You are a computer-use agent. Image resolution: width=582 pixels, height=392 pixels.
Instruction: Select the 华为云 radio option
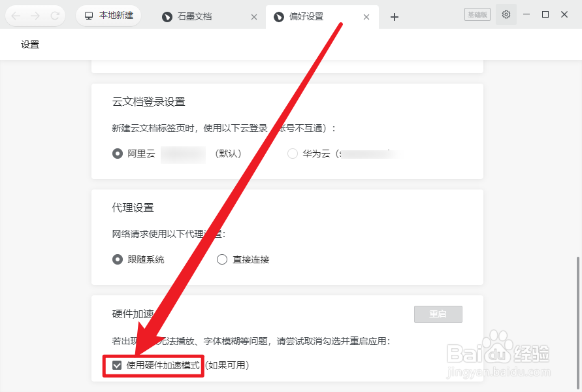293,154
